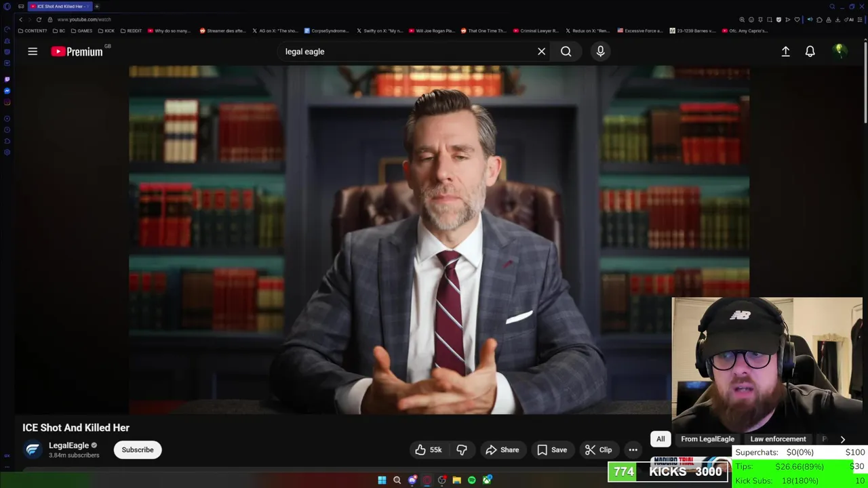
Task: Click the browser zoom magnifier toolbar icon
Action: [x=742, y=20]
